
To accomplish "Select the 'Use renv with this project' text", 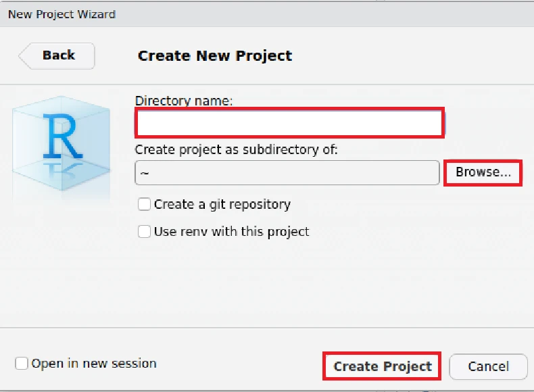I will pos(232,232).
